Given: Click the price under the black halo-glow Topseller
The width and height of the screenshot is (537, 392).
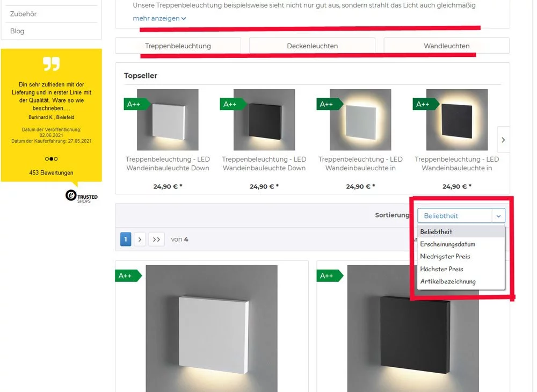Looking at the screenshot, I should pos(457,186).
